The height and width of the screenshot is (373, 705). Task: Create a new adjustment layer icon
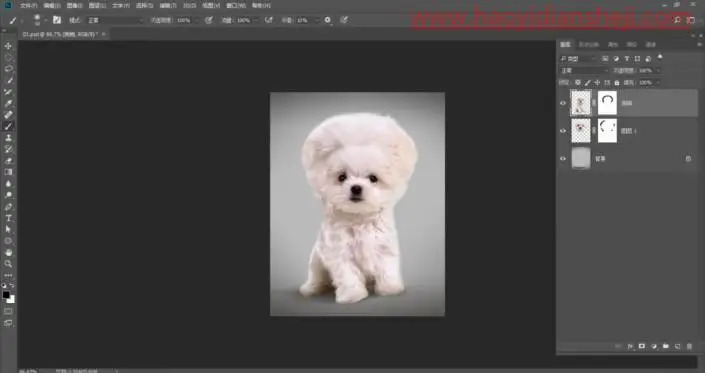pos(654,346)
